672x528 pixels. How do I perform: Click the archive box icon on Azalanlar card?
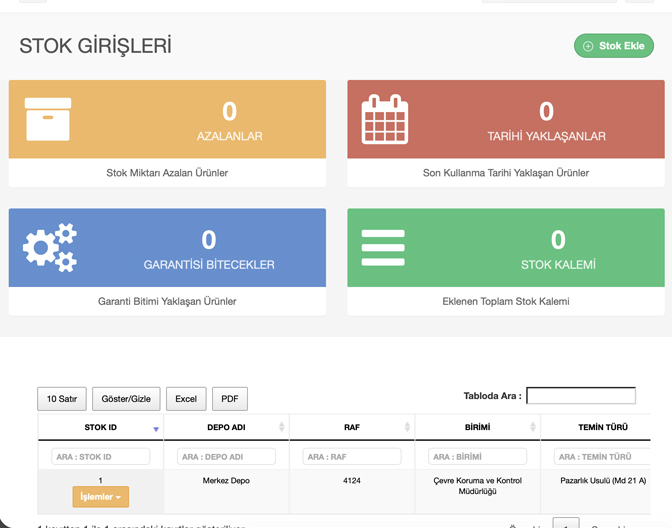coord(48,119)
